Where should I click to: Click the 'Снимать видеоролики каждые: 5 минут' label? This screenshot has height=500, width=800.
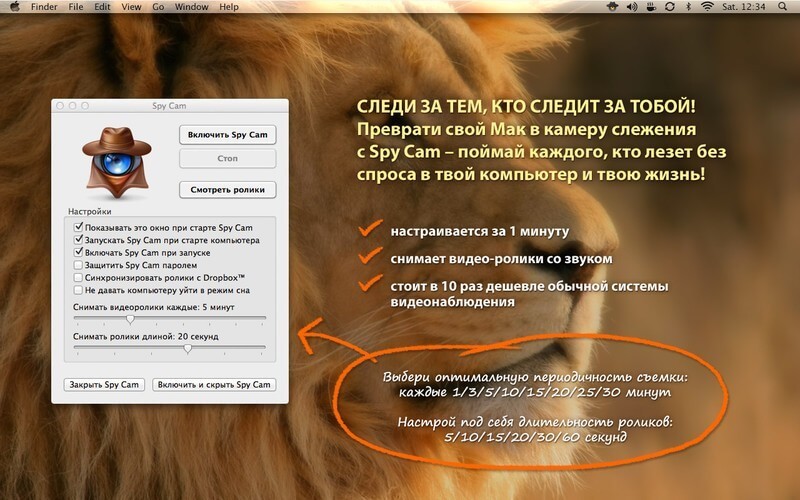coord(154,307)
